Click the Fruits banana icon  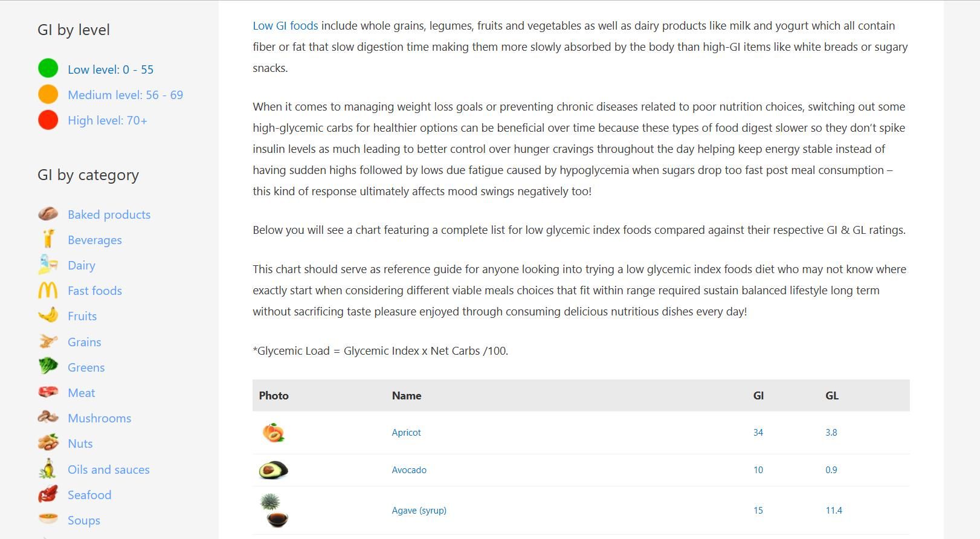tap(48, 315)
